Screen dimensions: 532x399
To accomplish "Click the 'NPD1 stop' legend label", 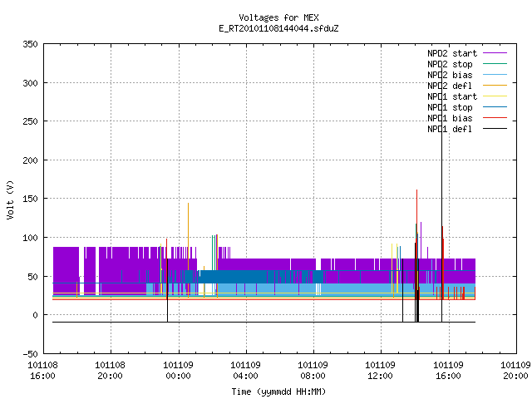I will tap(450, 107).
